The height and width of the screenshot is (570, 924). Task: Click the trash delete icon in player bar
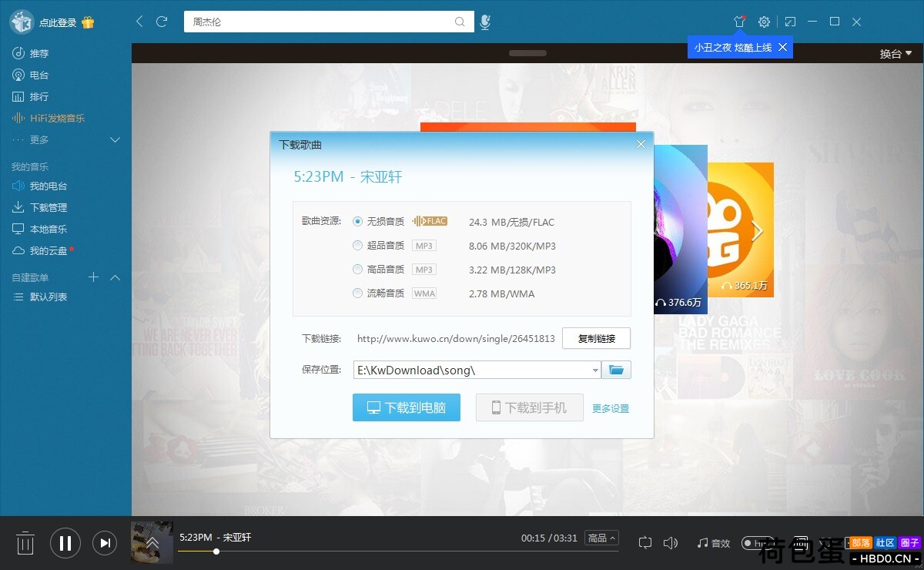25,543
